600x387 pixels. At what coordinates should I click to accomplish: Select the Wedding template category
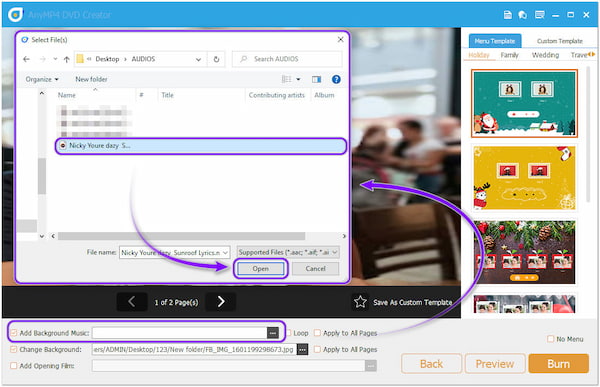[x=545, y=55]
